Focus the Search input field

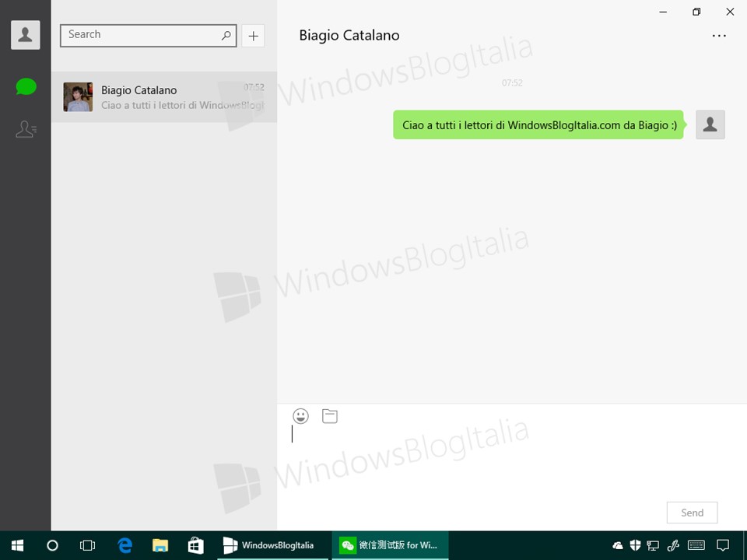point(148,36)
